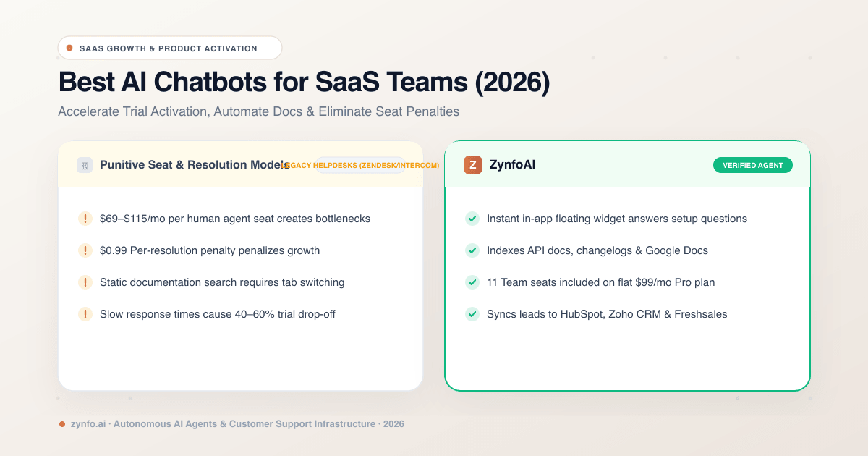Click Instant in-app floating widget answers setup questions
Viewport: 868px width, 456px height.
617,219
